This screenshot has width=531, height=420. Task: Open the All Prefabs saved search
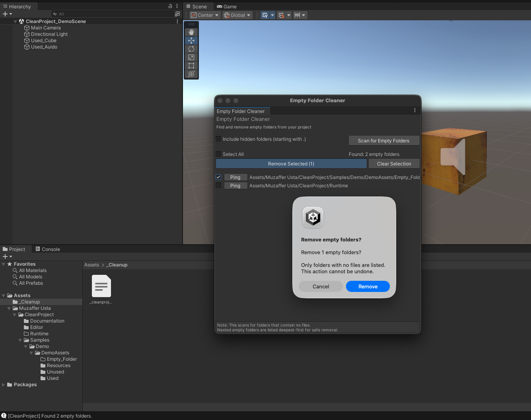click(31, 283)
